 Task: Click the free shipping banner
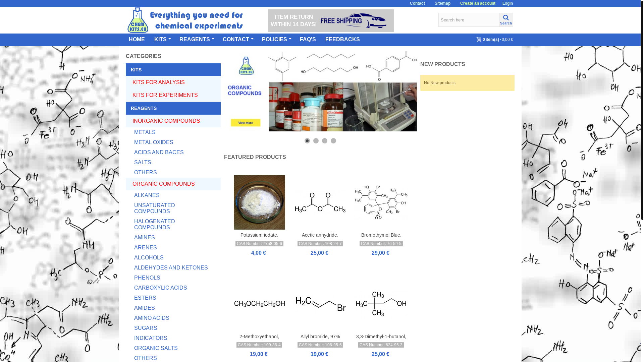(331, 20)
